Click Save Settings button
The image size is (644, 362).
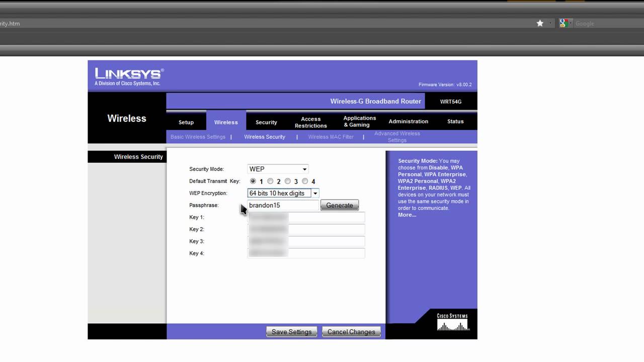(x=292, y=332)
